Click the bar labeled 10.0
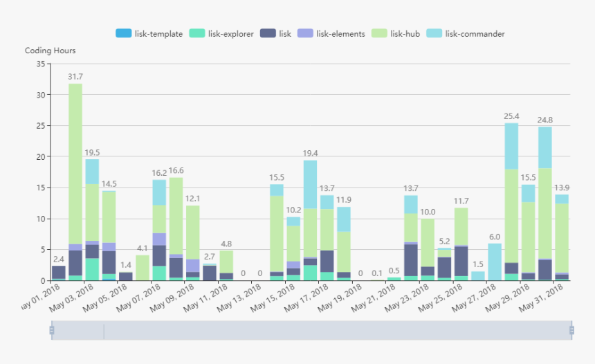This screenshot has width=595, height=364. (428, 249)
